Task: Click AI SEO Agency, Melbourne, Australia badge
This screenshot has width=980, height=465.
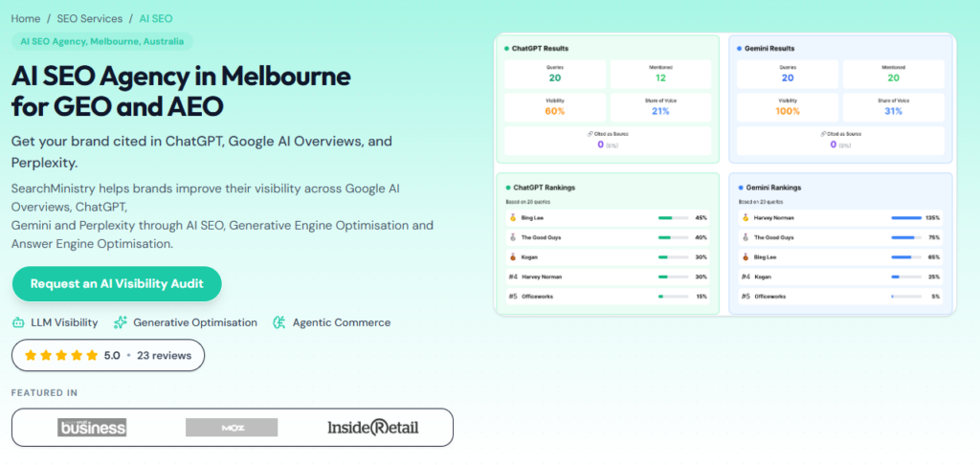Action: pyautogui.click(x=101, y=41)
